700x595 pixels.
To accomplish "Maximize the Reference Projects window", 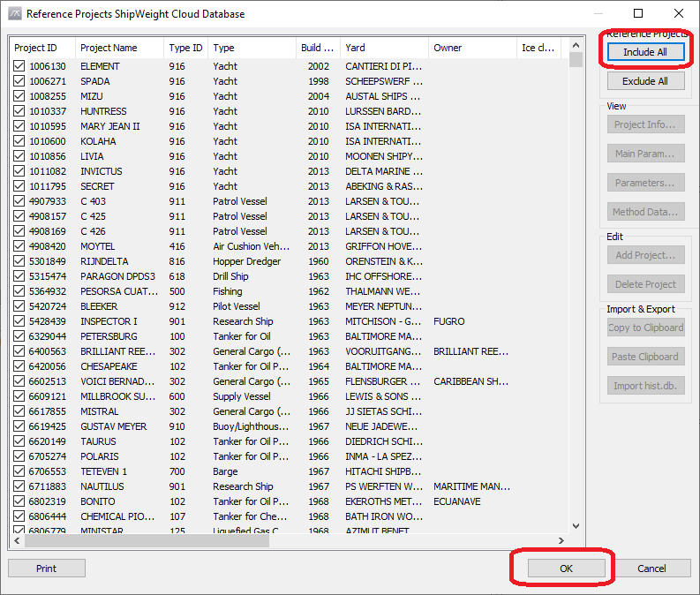I will point(638,13).
